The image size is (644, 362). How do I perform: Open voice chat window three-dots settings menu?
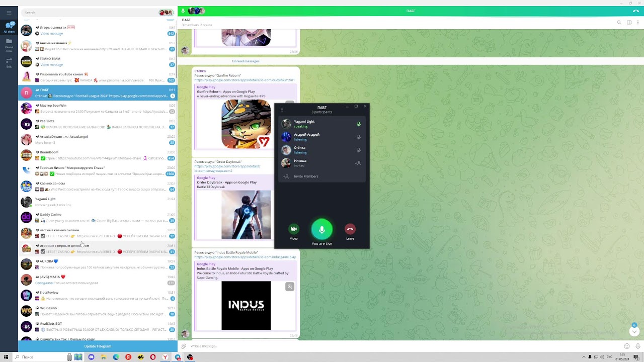tap(282, 109)
